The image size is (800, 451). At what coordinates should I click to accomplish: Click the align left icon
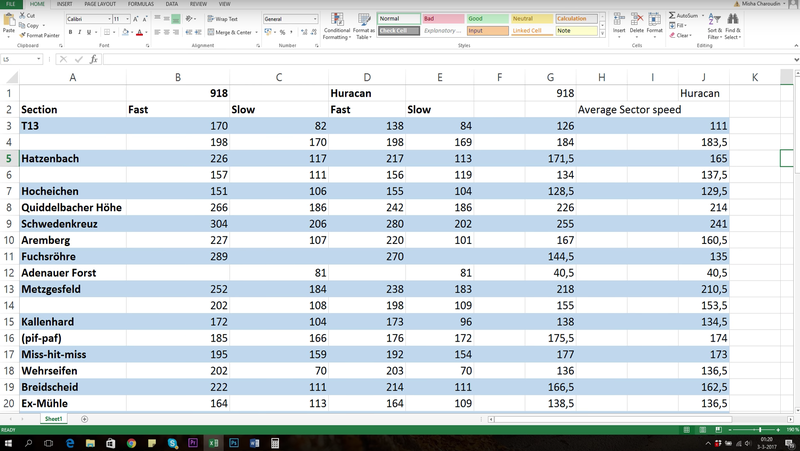[x=157, y=32]
